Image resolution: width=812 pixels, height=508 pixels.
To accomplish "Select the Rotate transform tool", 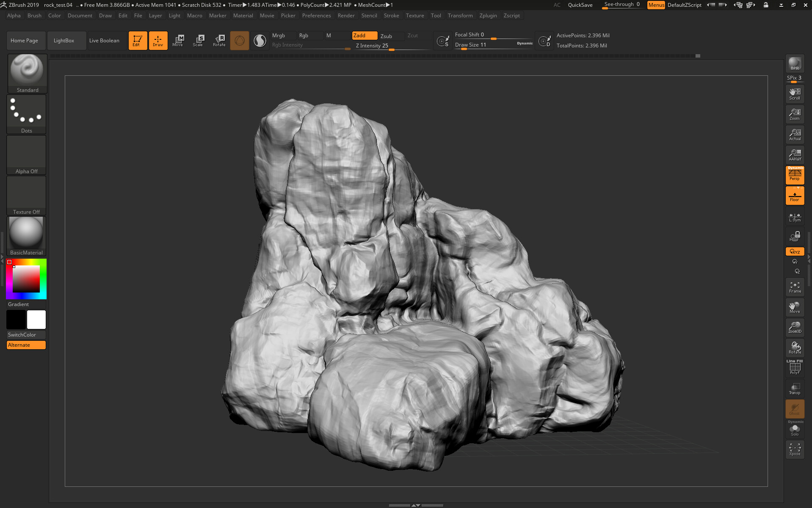I will 219,41.
